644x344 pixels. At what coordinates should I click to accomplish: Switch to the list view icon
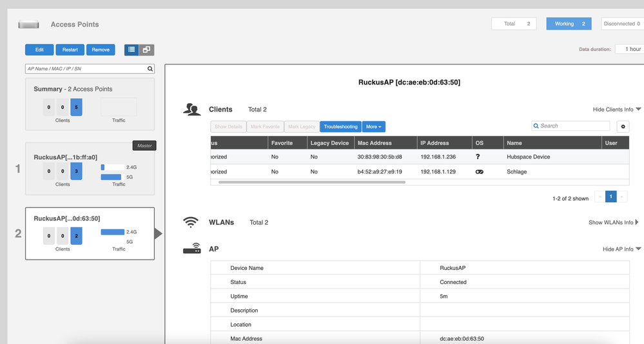click(132, 50)
